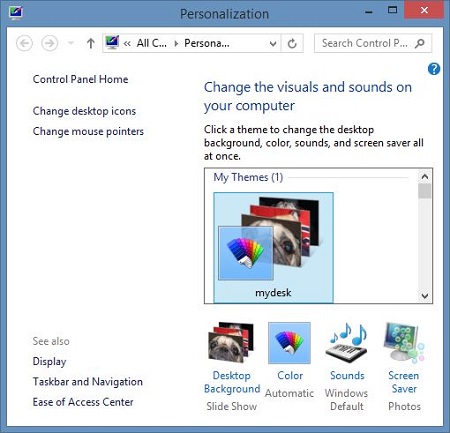
Task: Refresh the address bar location
Action: tap(292, 43)
